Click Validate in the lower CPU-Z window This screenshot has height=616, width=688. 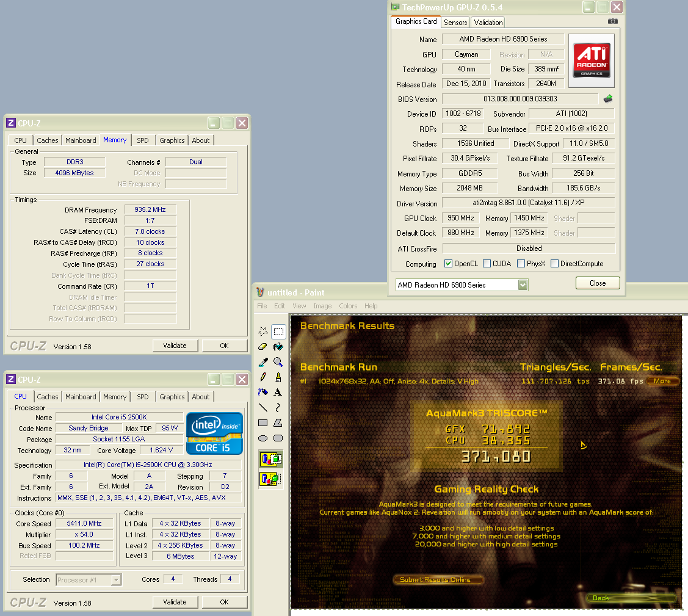tap(175, 602)
